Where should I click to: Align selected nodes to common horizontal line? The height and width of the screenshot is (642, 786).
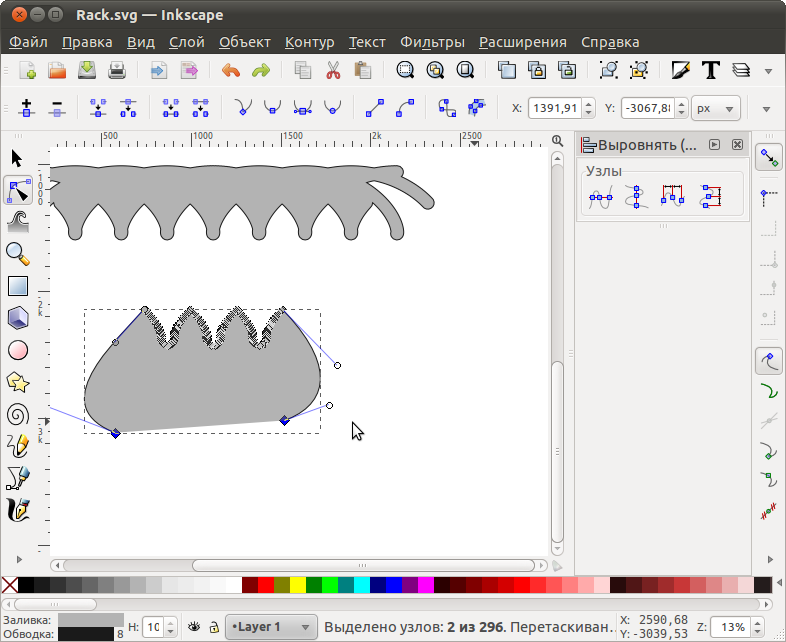[x=600, y=197]
